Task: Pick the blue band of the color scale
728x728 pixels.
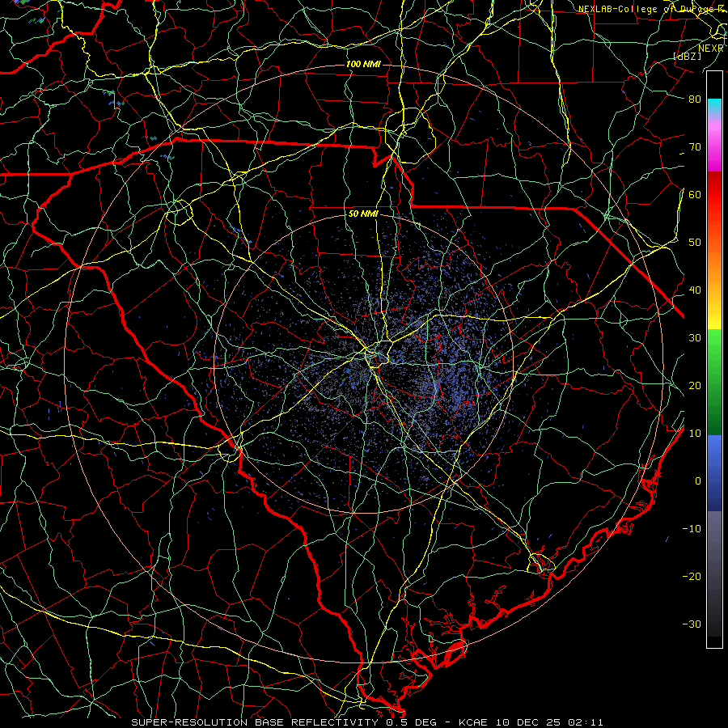Action: 714,472
